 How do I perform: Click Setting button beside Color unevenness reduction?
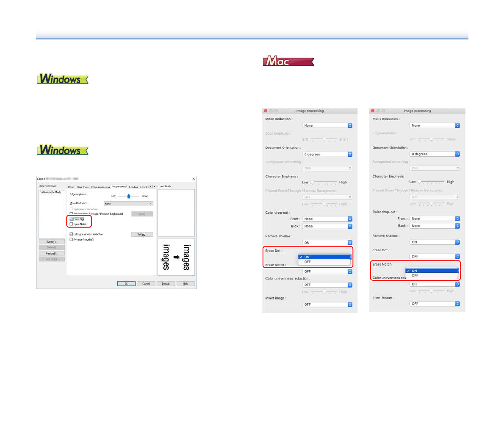[x=142, y=234]
